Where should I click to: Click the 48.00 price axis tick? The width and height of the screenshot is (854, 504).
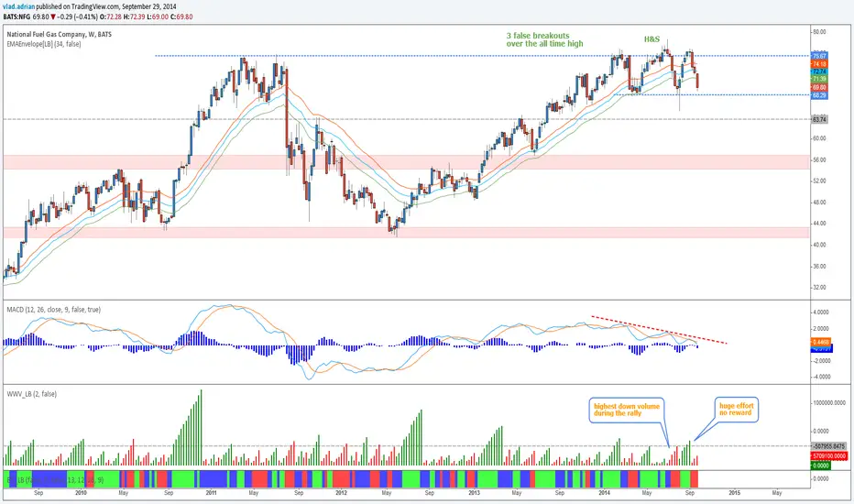tap(819, 203)
